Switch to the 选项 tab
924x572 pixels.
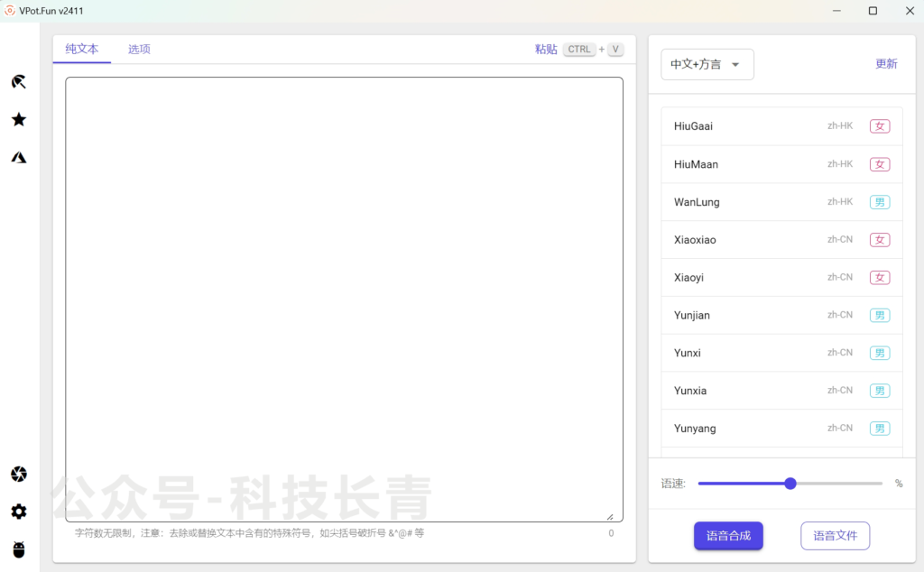139,50
